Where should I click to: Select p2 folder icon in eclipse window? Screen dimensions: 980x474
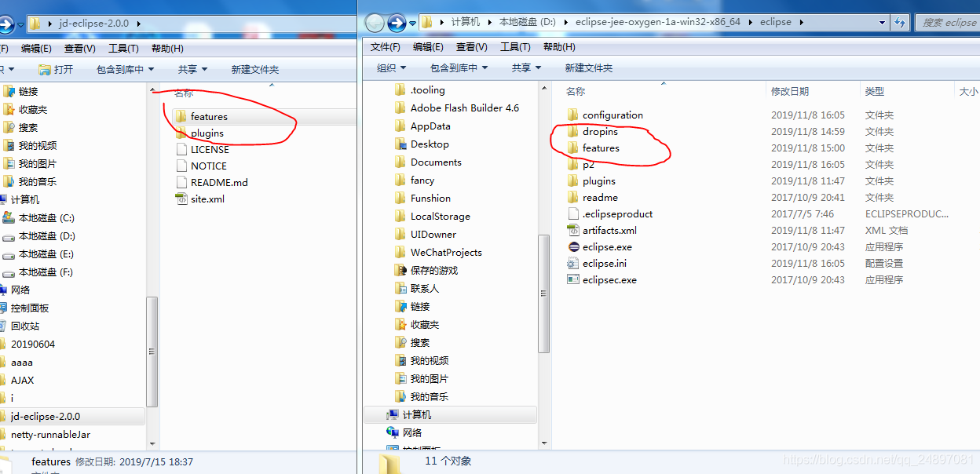(572, 165)
